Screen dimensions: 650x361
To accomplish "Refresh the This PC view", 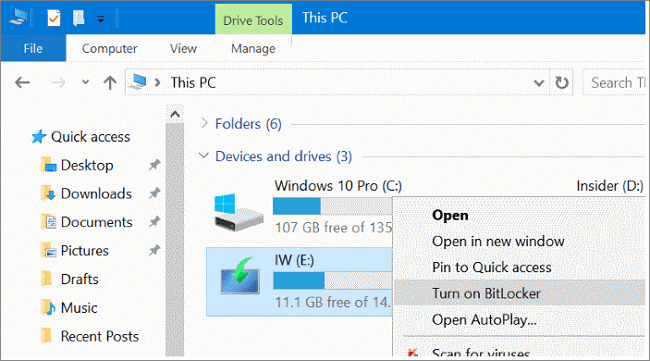I will 562,82.
